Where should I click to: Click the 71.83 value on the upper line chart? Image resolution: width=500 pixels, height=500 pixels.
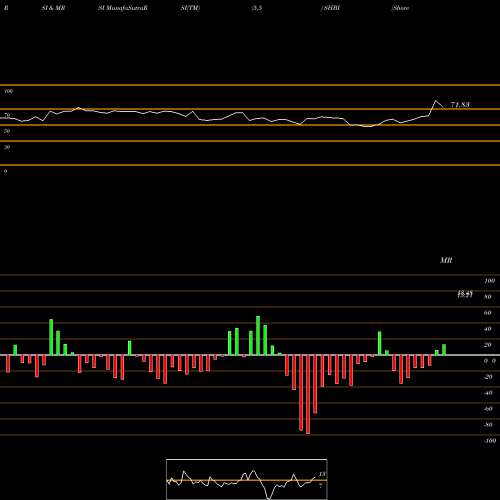(460, 105)
